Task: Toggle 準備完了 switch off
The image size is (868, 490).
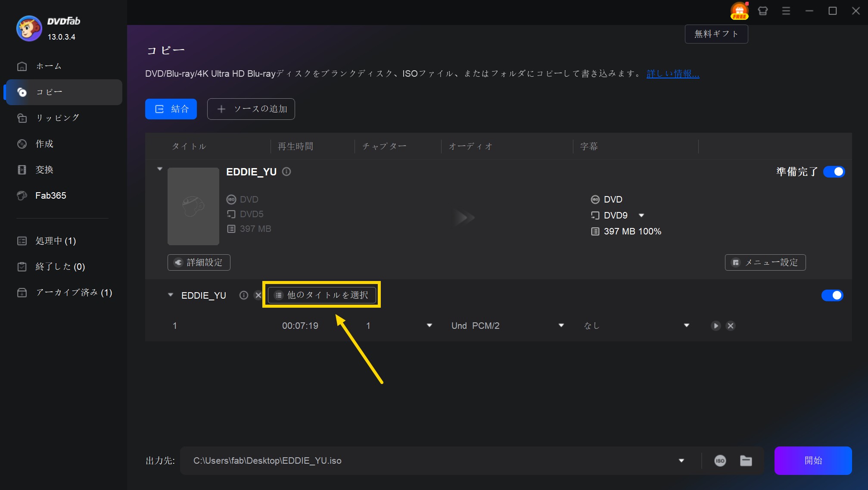Action: pos(834,172)
